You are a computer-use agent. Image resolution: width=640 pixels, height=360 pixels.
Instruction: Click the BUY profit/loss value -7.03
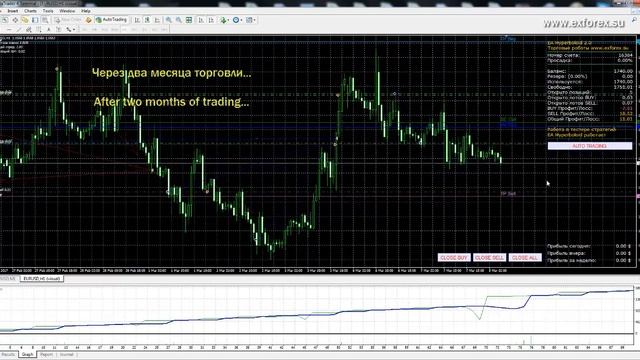(x=627, y=109)
